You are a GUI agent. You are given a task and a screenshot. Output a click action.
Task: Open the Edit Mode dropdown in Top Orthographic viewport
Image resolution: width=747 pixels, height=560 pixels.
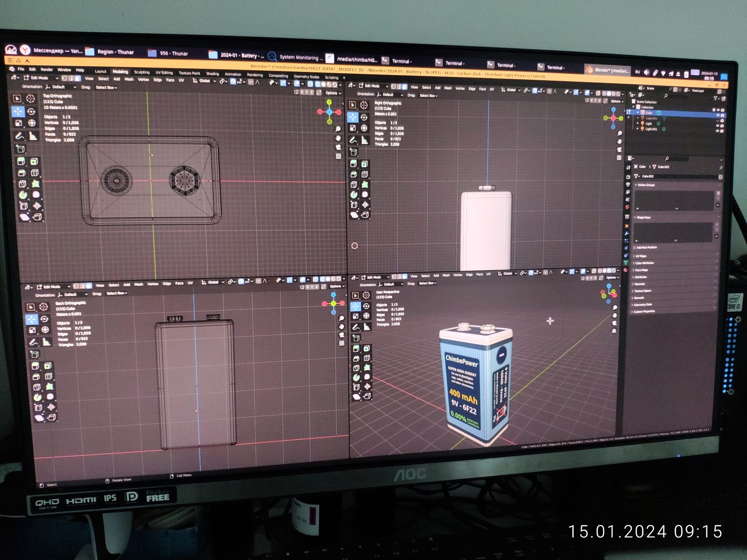pyautogui.click(x=42, y=78)
